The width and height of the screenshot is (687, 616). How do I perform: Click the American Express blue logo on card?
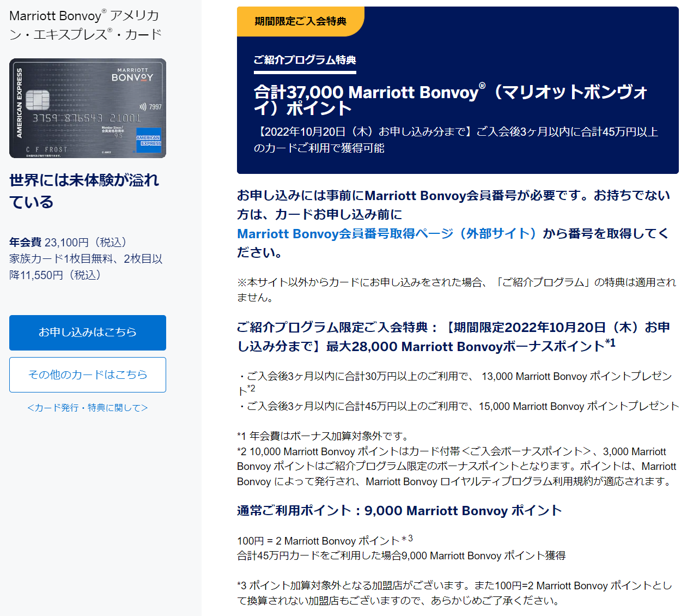(148, 141)
